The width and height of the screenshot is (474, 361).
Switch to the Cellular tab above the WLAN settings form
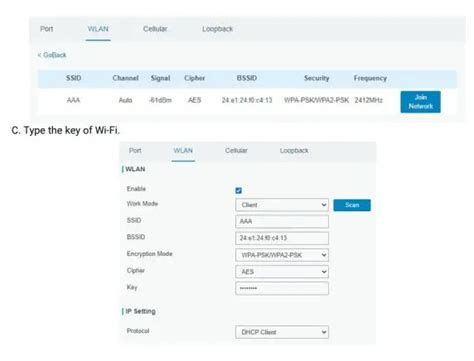click(x=236, y=150)
